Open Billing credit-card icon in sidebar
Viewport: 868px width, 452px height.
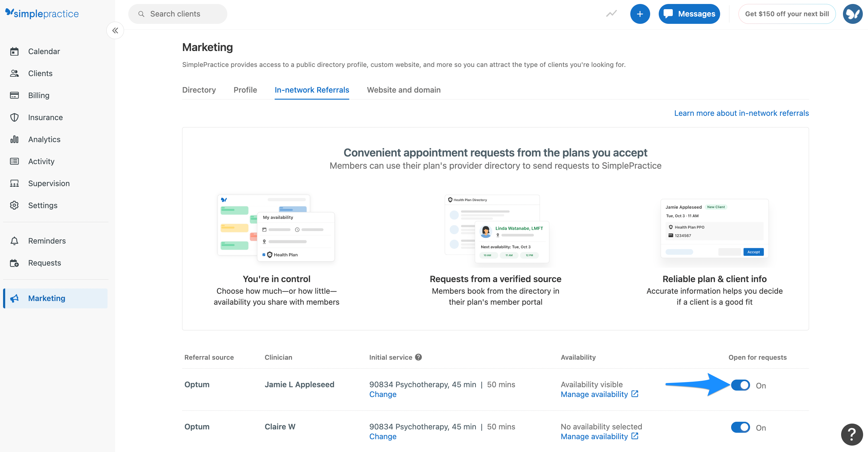[14, 95]
